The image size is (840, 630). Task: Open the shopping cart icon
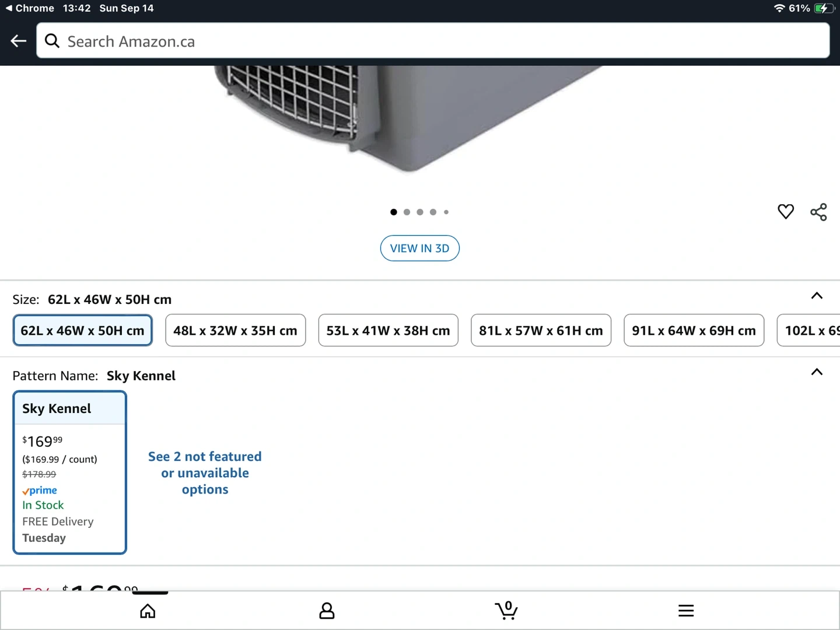[506, 610]
